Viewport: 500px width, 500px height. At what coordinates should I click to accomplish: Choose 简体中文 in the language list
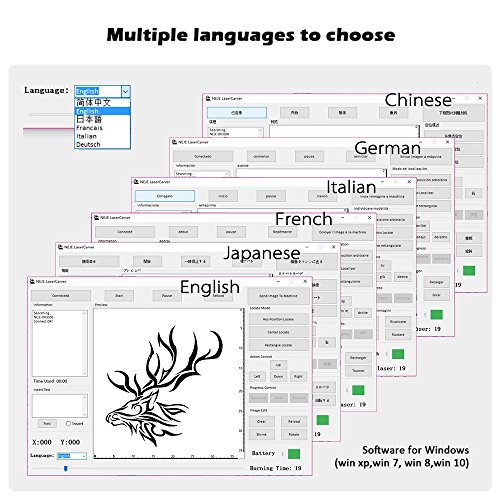point(93,102)
